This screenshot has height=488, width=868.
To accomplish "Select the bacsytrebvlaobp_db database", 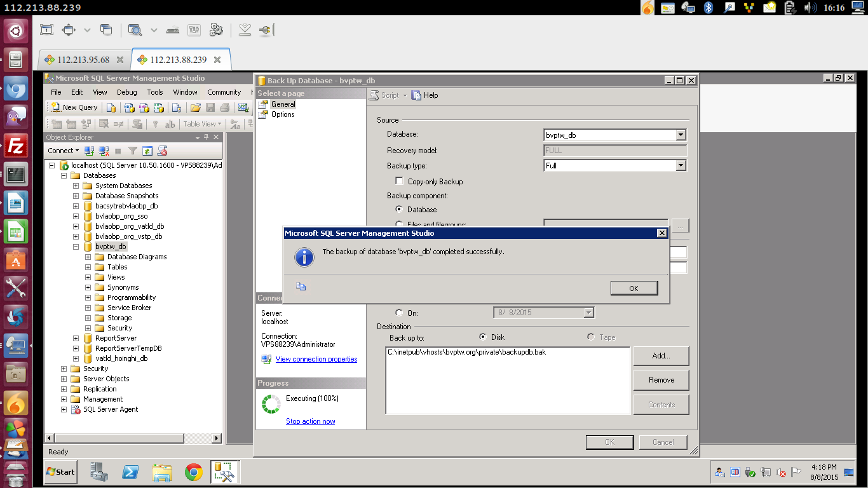I will point(126,206).
